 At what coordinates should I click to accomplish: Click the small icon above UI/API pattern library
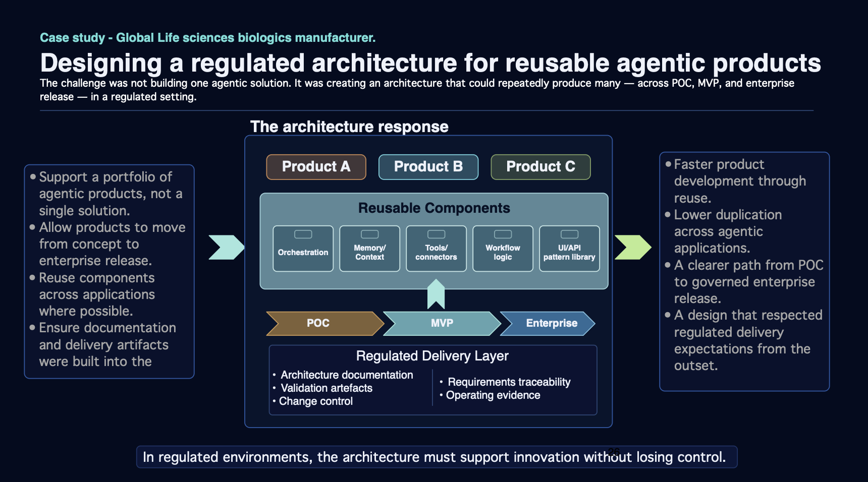point(569,234)
